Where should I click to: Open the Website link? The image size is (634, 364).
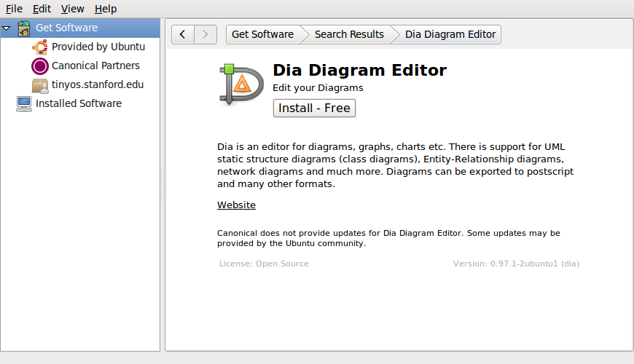236,205
